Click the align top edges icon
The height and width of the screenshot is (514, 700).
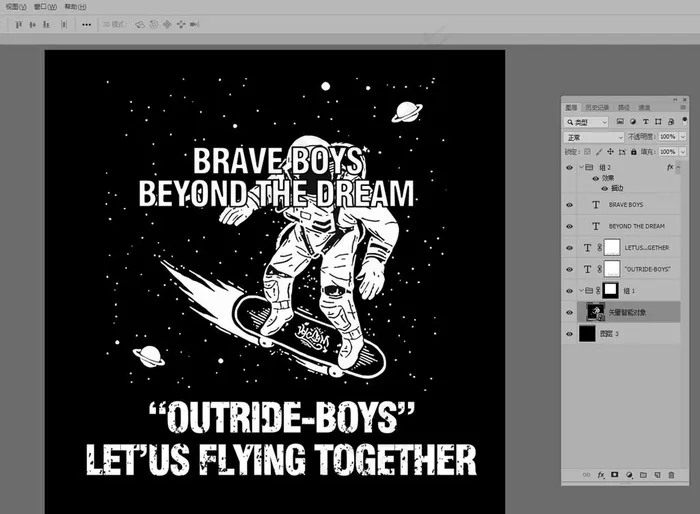18,25
